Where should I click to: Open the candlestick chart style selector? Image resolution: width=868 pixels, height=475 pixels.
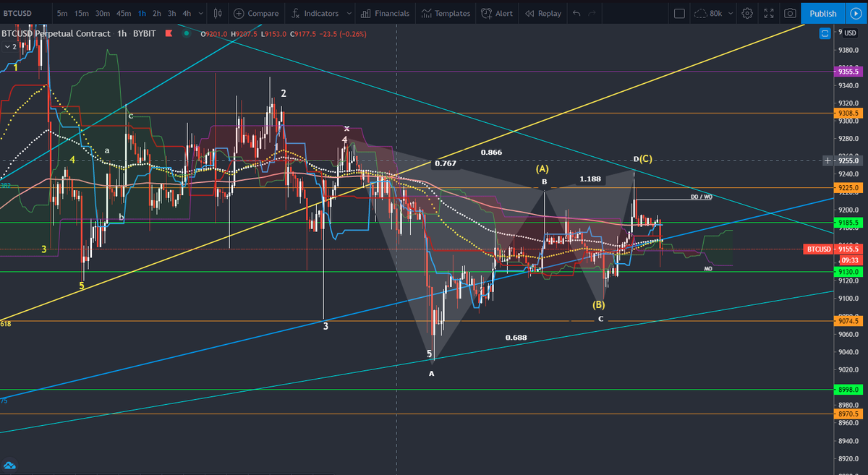point(218,13)
